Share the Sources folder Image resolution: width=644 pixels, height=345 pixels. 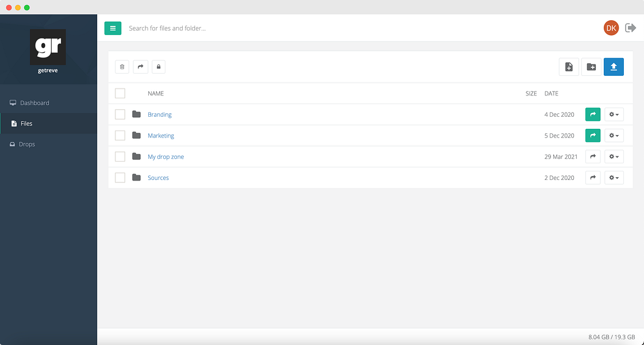pyautogui.click(x=593, y=178)
